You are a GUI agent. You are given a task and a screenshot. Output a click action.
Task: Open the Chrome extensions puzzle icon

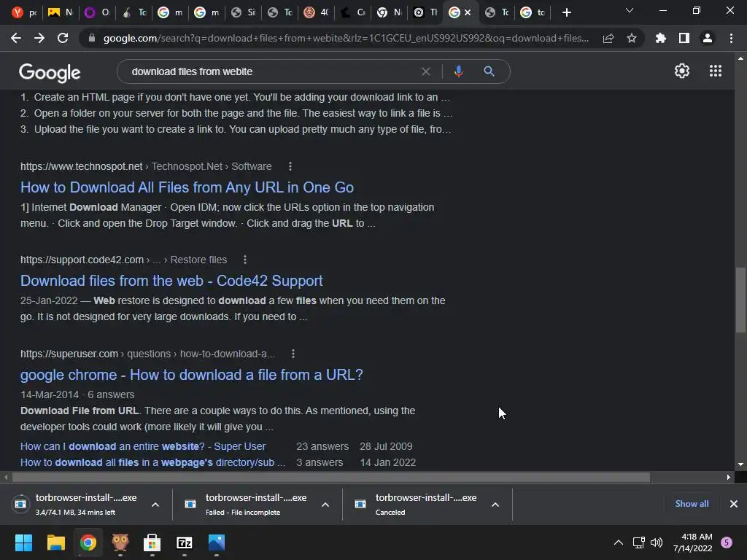click(x=661, y=38)
